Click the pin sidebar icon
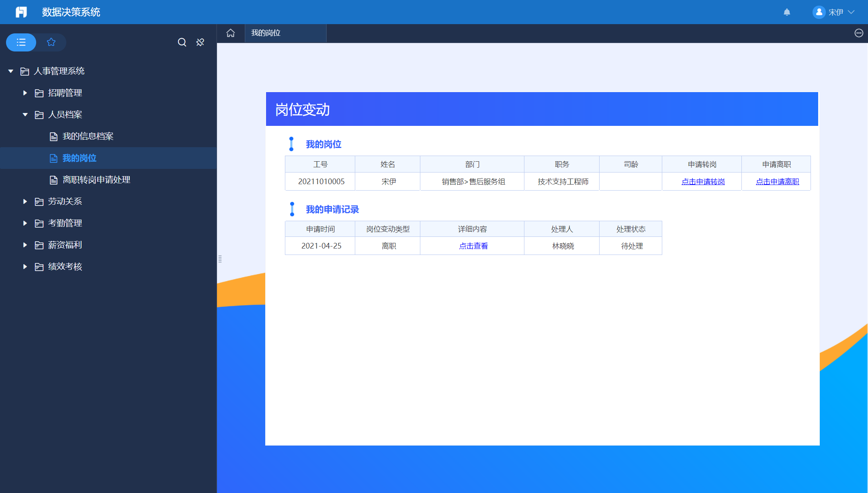This screenshot has height=493, width=868. coord(200,42)
